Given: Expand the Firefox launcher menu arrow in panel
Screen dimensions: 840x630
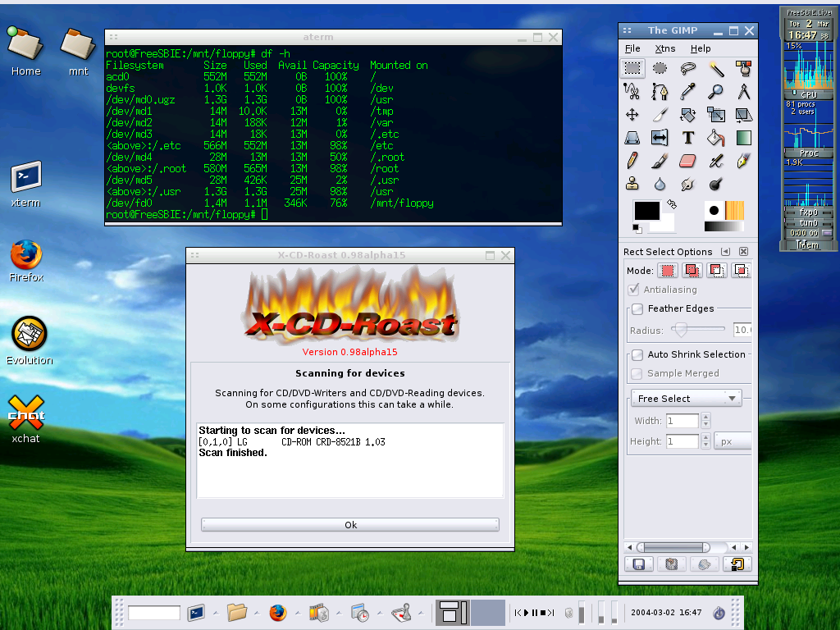Looking at the screenshot, I should tap(297, 612).
